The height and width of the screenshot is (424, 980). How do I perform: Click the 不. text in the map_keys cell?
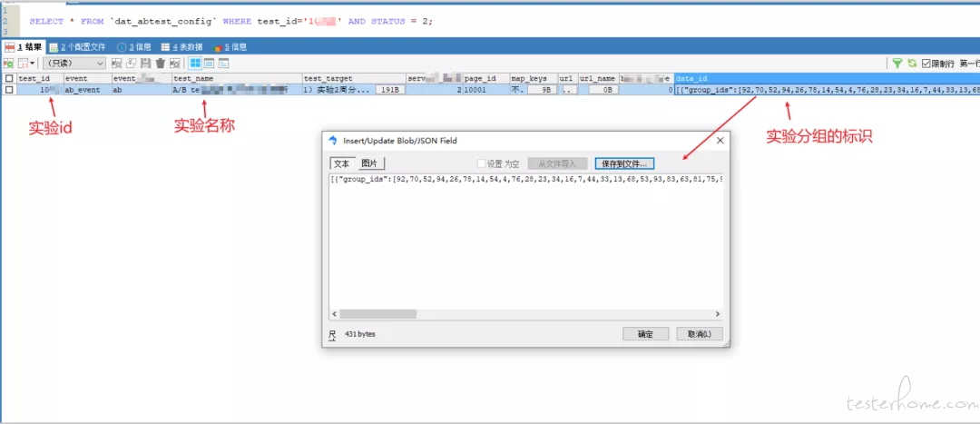pos(517,90)
